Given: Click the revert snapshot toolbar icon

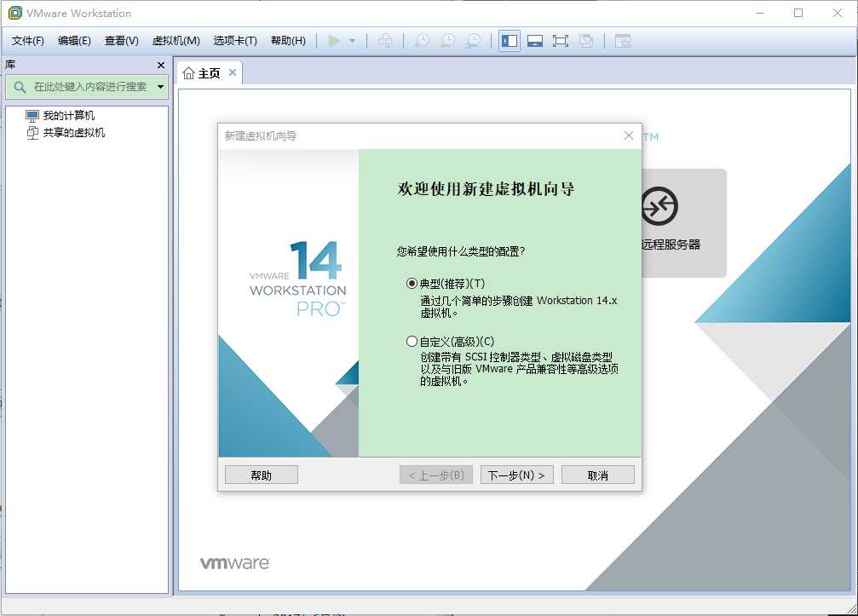Looking at the screenshot, I should (x=447, y=41).
